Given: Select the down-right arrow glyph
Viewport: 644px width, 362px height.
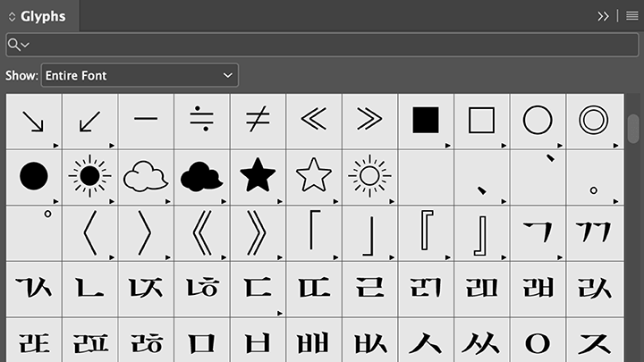Looking at the screenshot, I should tap(34, 121).
